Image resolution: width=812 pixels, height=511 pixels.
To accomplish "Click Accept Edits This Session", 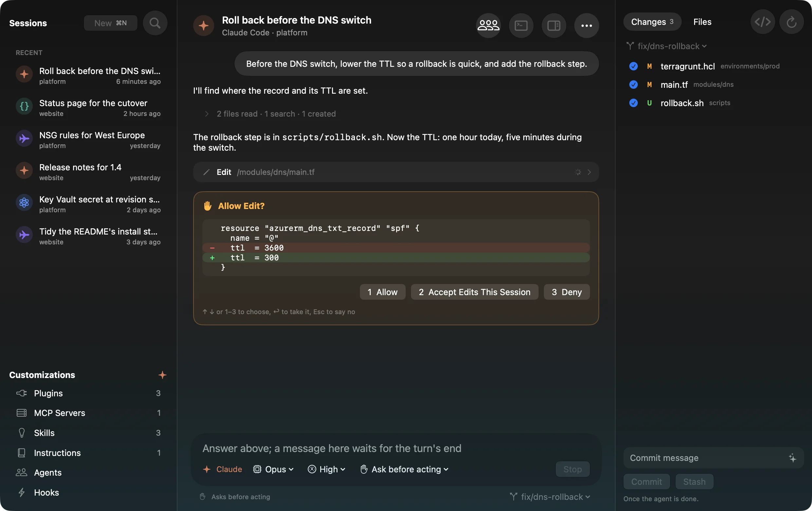I will [474, 292].
